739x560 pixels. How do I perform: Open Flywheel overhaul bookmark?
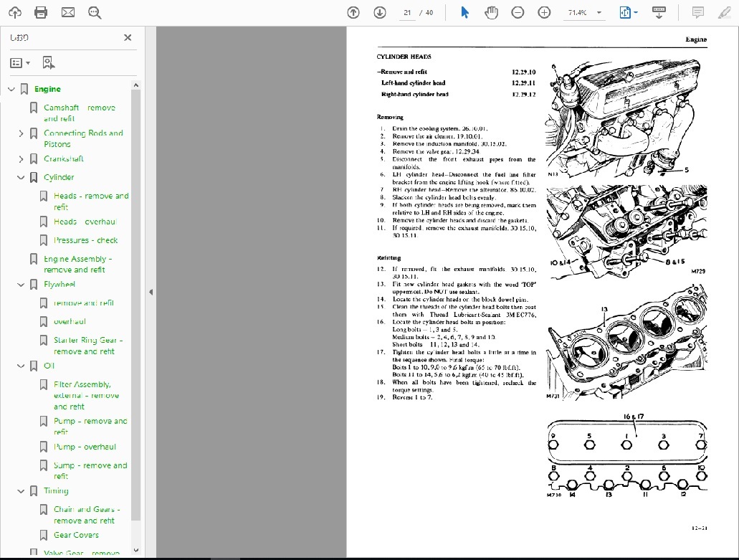(x=70, y=321)
